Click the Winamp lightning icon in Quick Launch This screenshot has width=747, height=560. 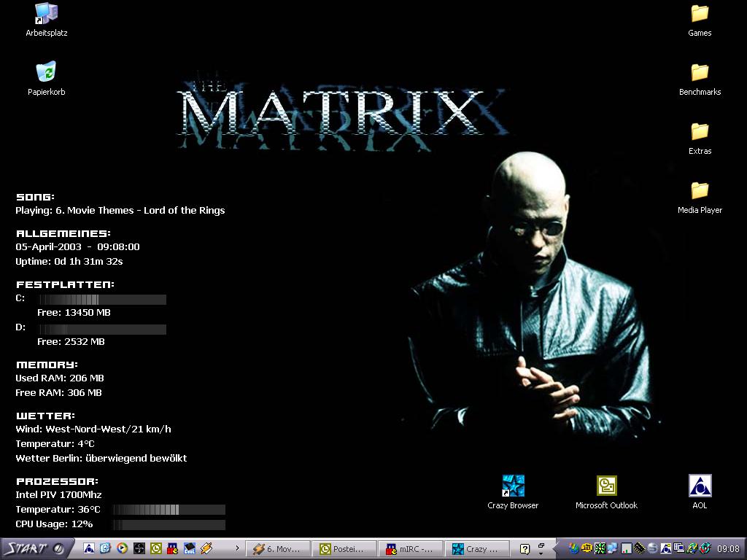[x=206, y=548]
